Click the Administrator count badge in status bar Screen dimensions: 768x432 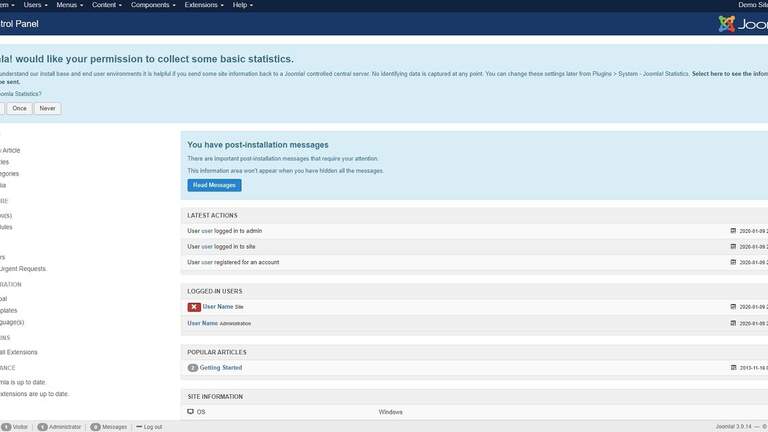click(x=43, y=427)
